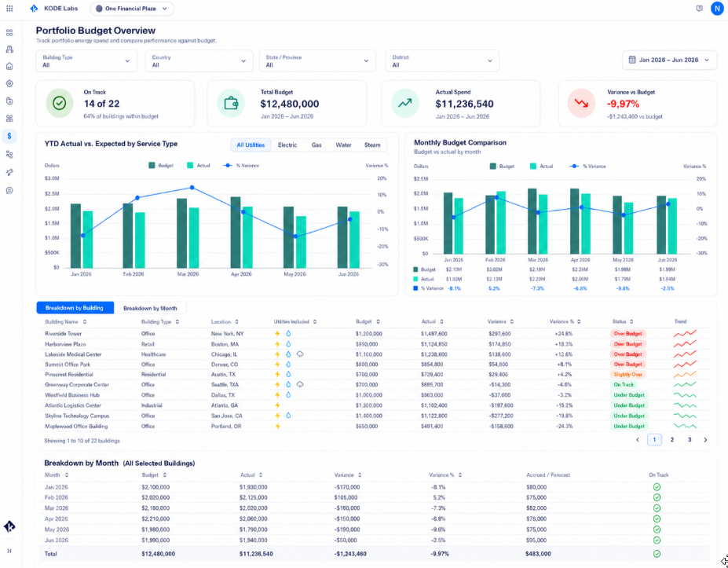Open the chat bubble sidebar icon
The image size is (728, 568).
pyautogui.click(x=9, y=190)
